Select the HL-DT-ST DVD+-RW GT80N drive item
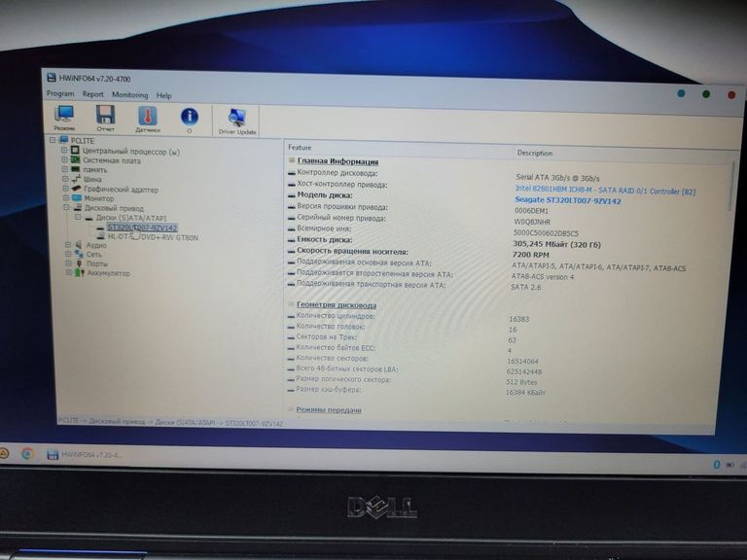Viewport: 747px width, 560px height. tap(153, 236)
